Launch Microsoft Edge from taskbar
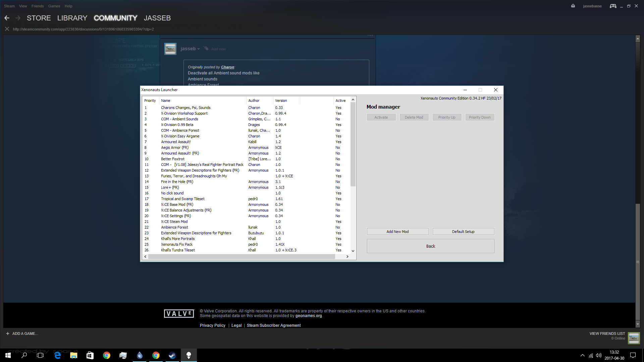644x362 pixels. click(57, 355)
